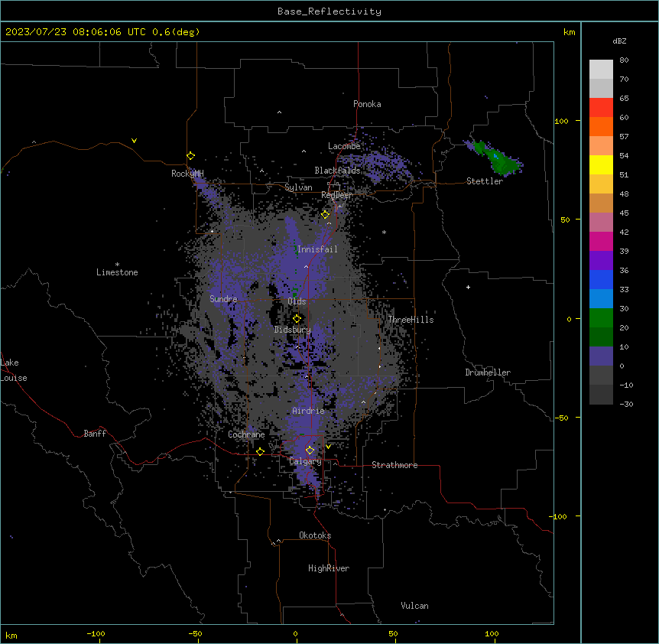Click the yellow 54 dBZ legend swatch
659x644 pixels.
[x=601, y=164]
